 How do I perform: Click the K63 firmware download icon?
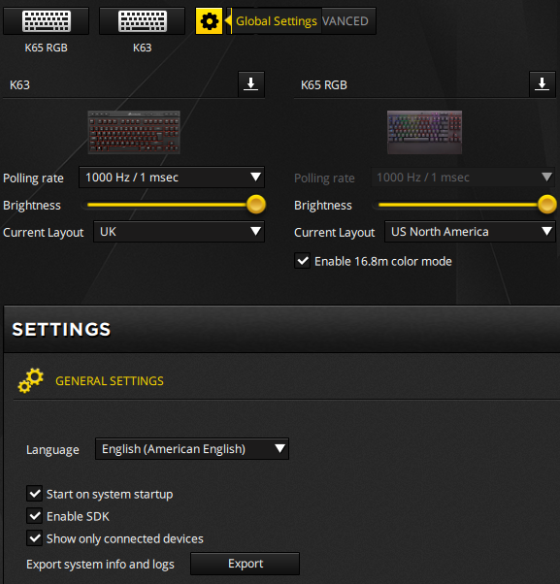(251, 84)
